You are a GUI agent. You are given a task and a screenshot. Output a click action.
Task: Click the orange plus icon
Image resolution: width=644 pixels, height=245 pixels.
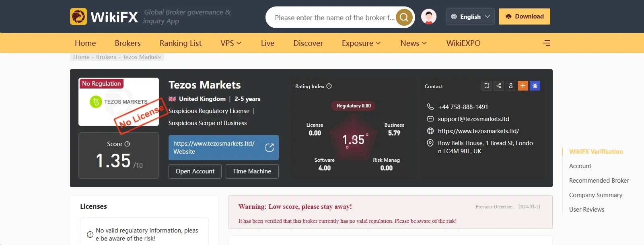coord(523,86)
